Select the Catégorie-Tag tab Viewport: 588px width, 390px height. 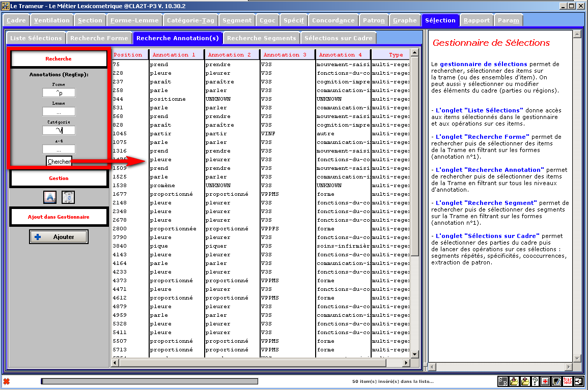tap(190, 21)
